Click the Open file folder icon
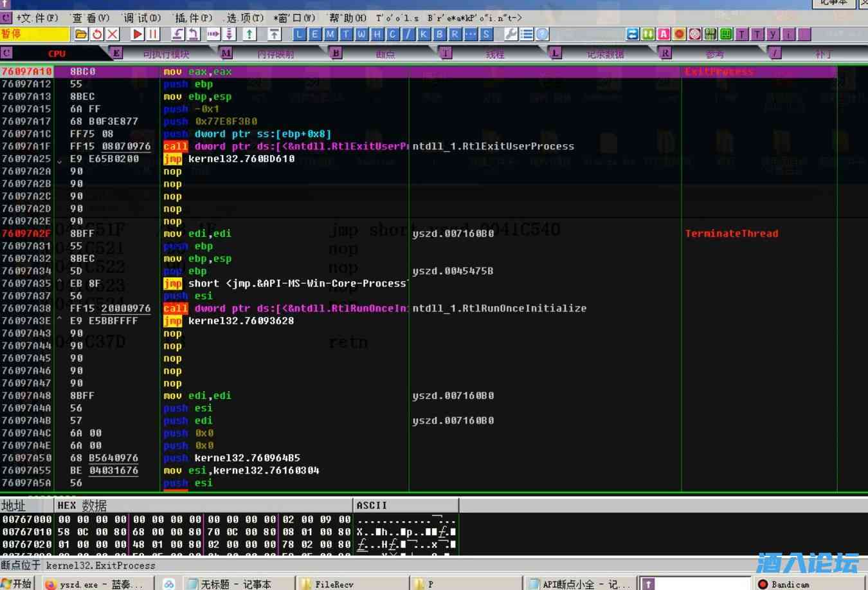 pyautogui.click(x=81, y=34)
